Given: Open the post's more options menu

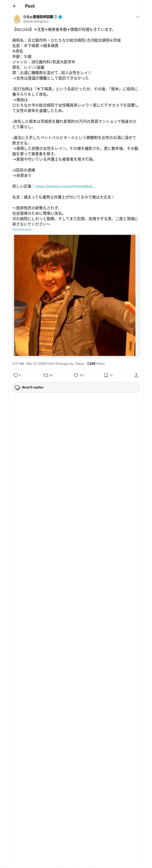Looking at the screenshot, I should 138,17.
